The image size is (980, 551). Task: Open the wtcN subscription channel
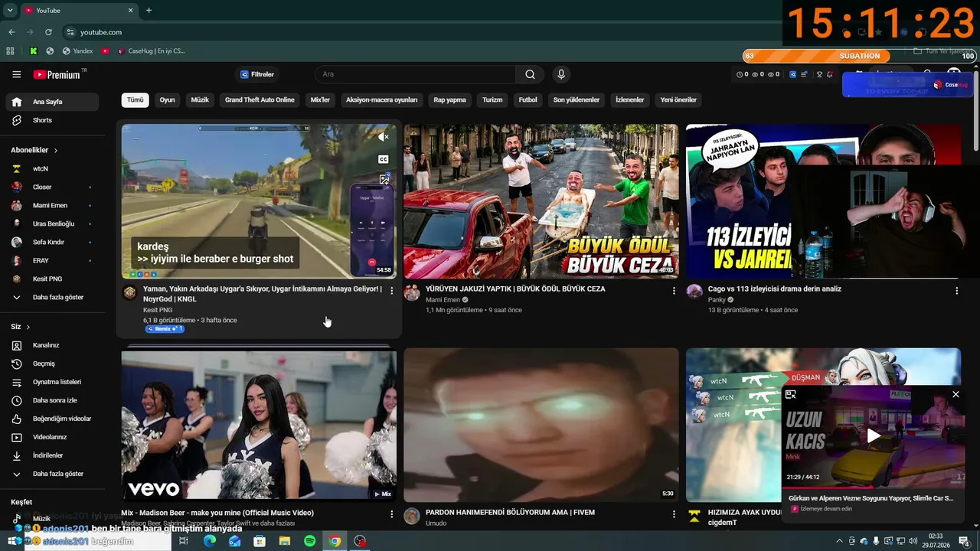(x=53, y=168)
